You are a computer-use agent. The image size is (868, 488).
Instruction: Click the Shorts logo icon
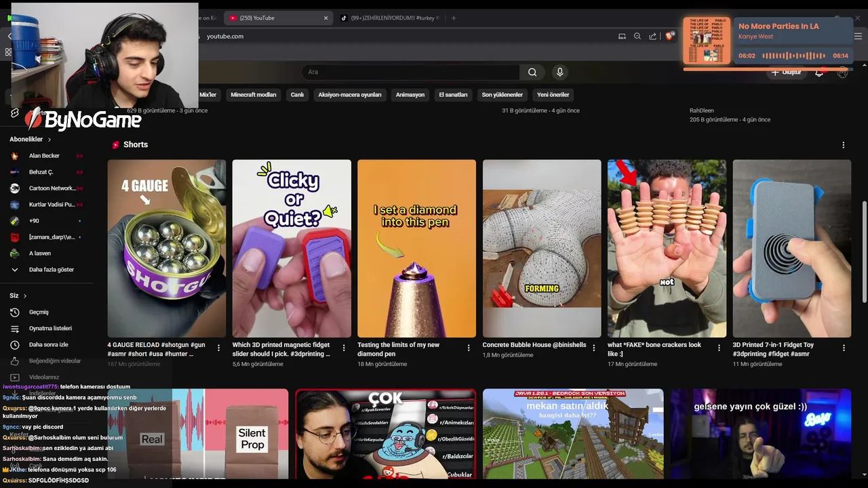tap(116, 145)
